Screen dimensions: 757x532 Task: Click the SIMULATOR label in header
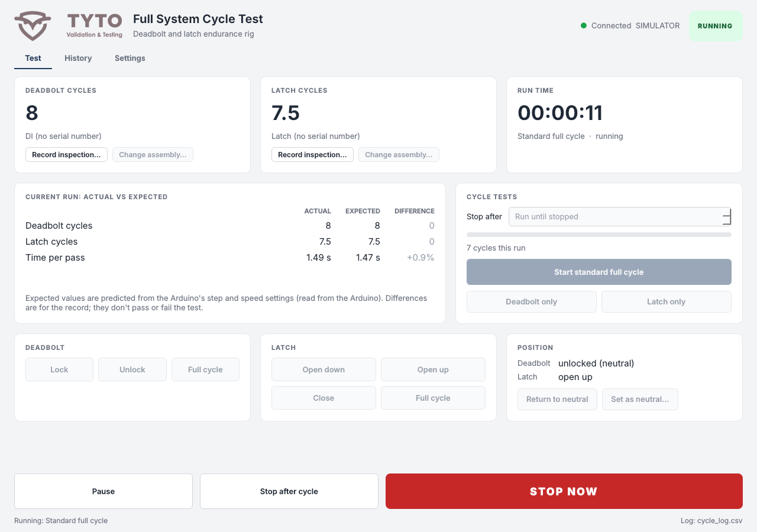(658, 25)
